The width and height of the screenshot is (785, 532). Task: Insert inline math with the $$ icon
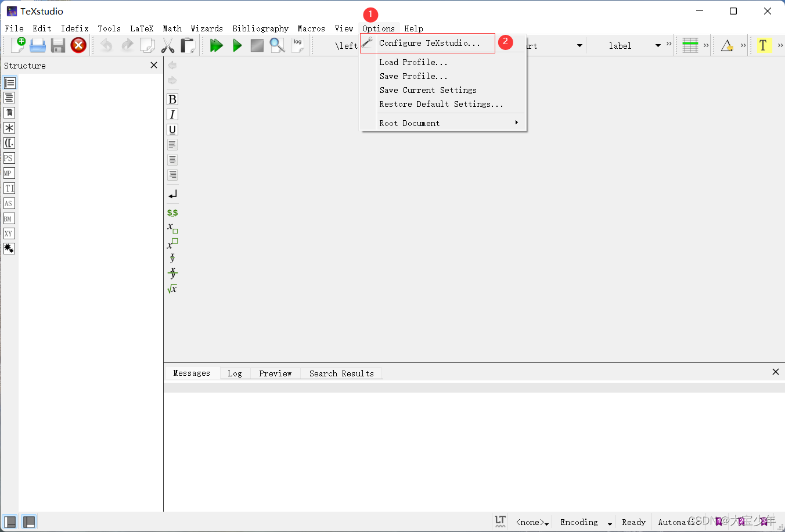coord(172,212)
